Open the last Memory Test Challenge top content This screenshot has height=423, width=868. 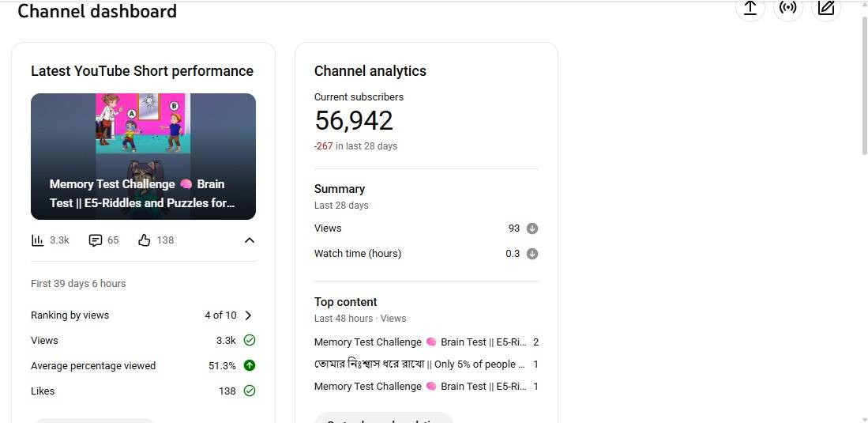click(419, 387)
